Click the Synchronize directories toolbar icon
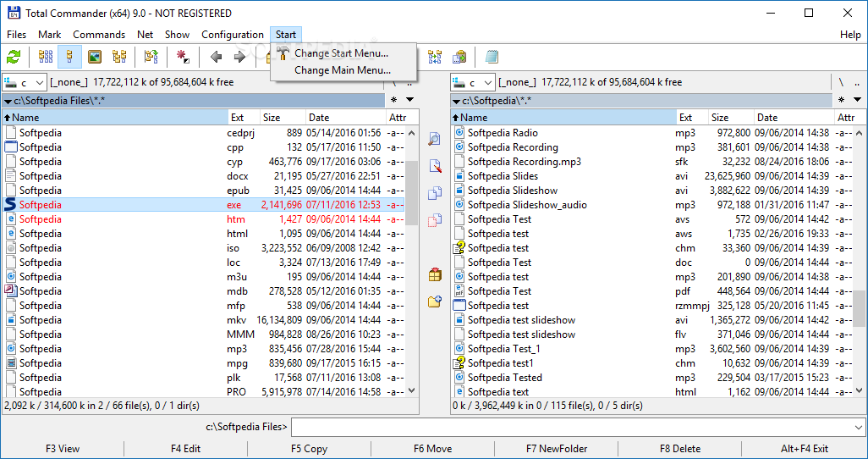Screen dimensions: 868x459 click(x=435, y=57)
